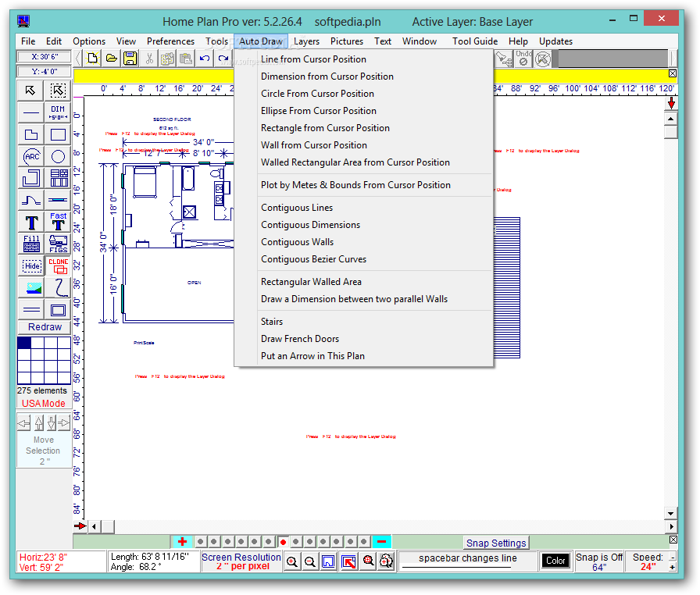This screenshot has width=700, height=595.
Task: Select the polygon shape tool
Action: point(30,134)
